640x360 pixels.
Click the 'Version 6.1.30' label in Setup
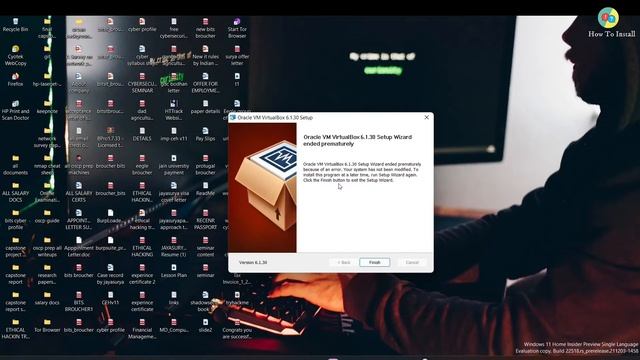[253, 262]
